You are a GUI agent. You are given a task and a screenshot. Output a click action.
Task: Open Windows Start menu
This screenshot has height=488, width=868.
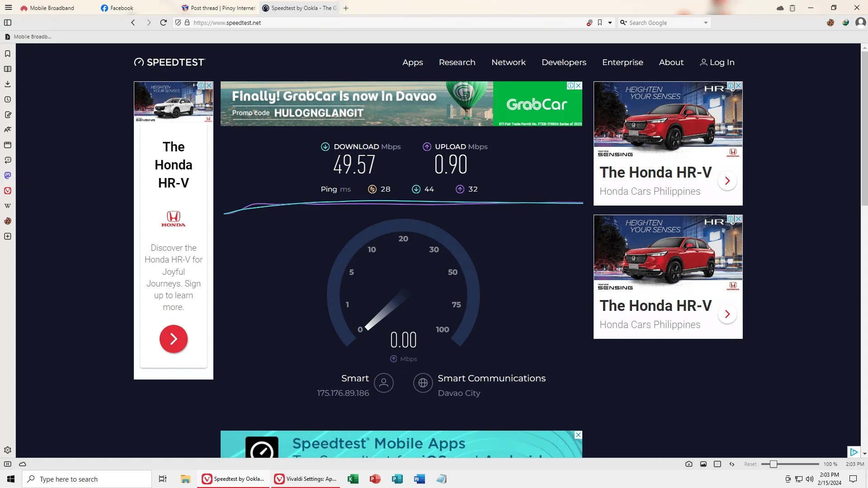click(11, 479)
